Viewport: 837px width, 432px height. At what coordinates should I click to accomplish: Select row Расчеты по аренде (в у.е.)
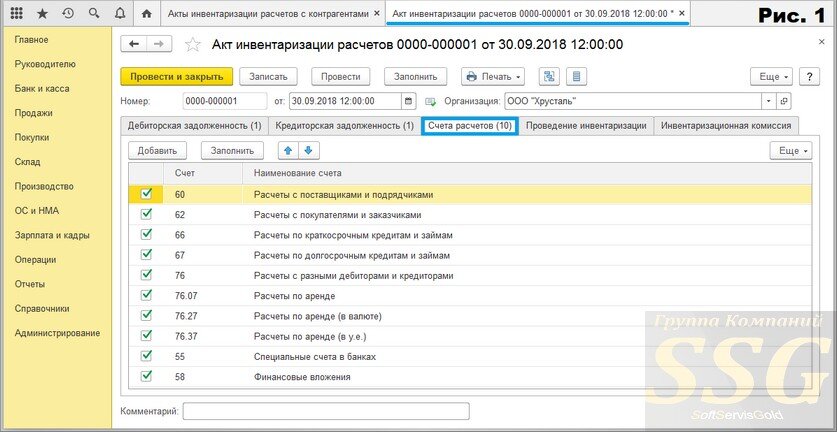coord(470,336)
